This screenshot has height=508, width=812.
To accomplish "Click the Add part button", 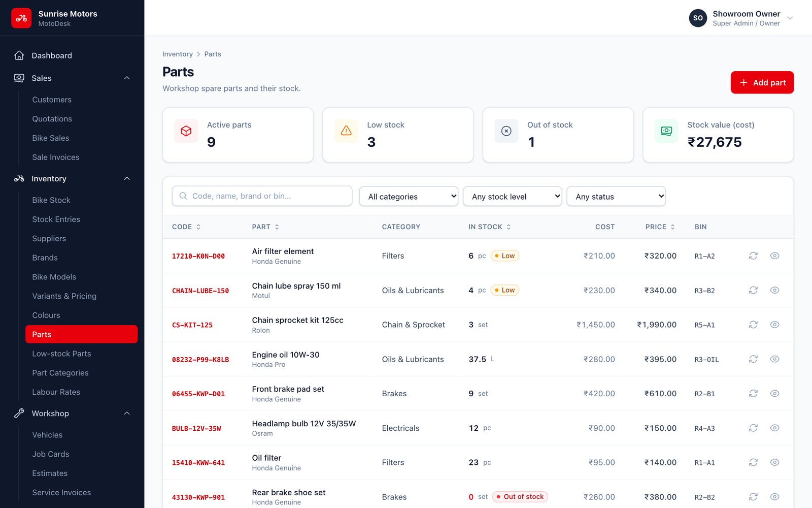I will point(762,82).
